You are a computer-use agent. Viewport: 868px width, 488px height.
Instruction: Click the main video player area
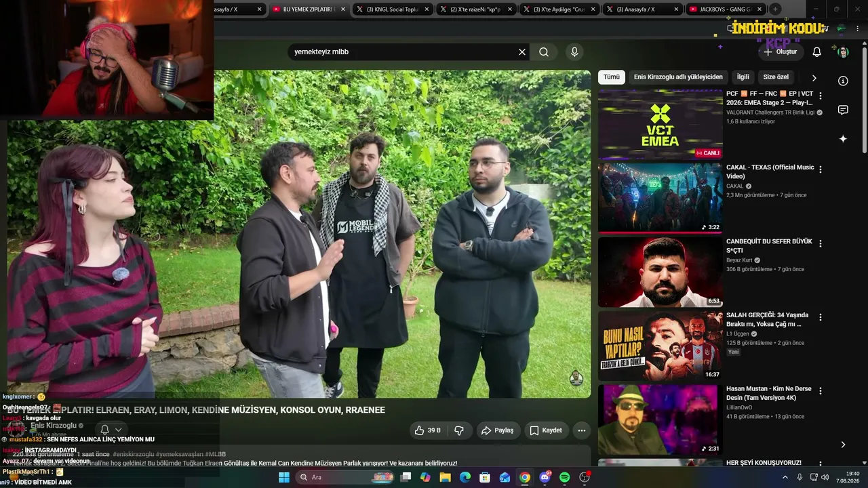click(x=299, y=234)
